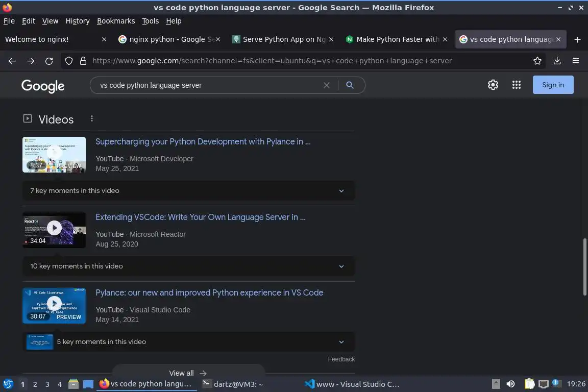The image size is (588, 392).
Task: Close the nginx python Google Search tab
Action: [218, 39]
